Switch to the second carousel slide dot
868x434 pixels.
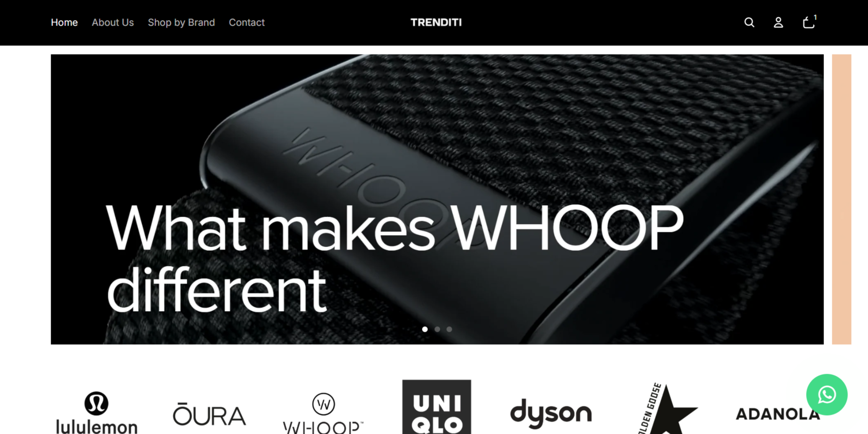click(x=437, y=329)
